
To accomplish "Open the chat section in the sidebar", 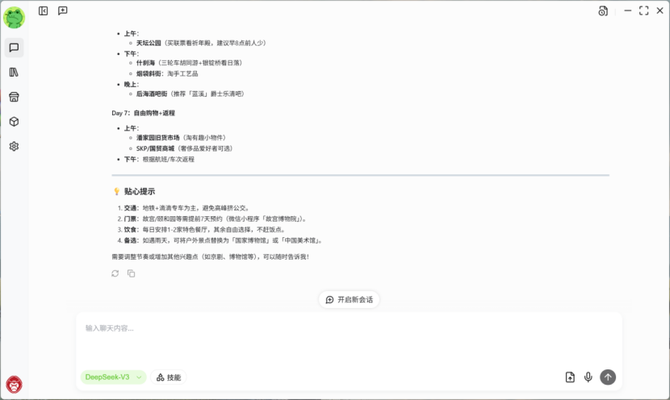I will pyautogui.click(x=14, y=48).
